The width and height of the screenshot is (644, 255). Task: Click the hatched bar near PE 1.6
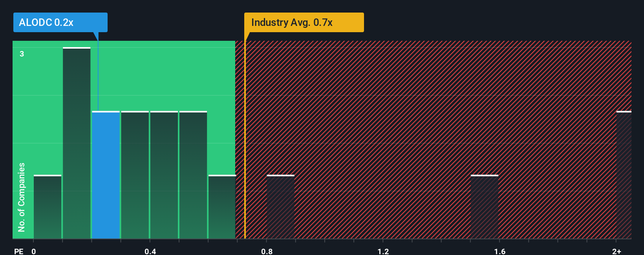pyautogui.click(x=485, y=207)
